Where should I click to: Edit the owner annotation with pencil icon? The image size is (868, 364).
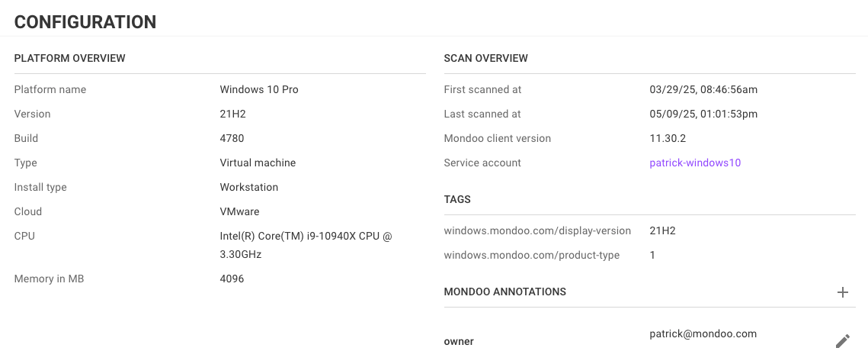click(843, 341)
